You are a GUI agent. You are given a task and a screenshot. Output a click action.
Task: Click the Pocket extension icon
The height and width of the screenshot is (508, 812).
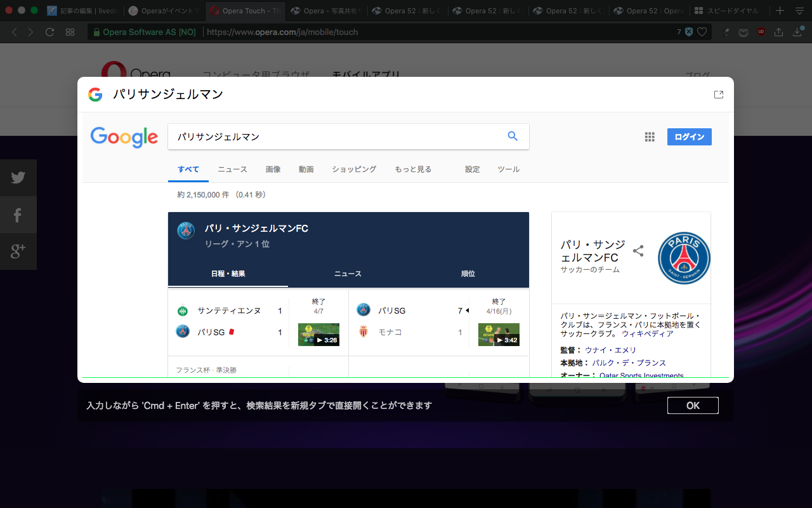click(743, 32)
